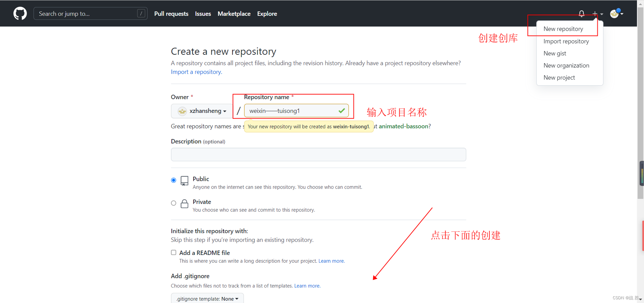
Task: Go to Pull requests
Action: click(x=171, y=14)
